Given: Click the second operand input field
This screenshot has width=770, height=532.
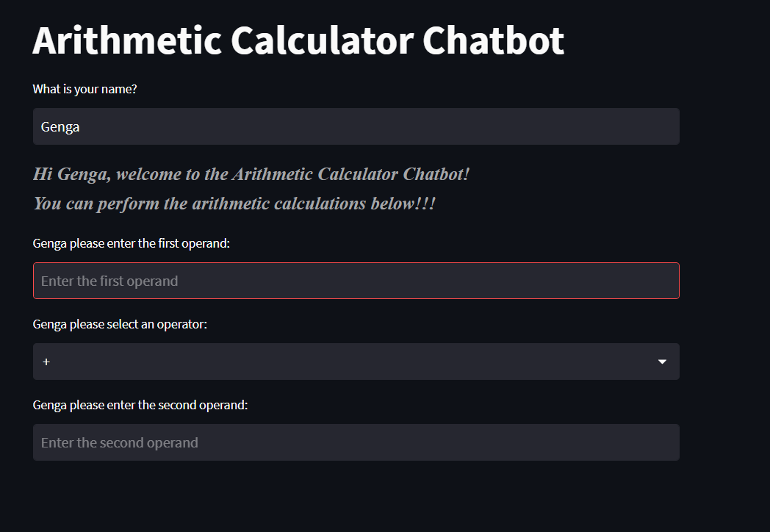Looking at the screenshot, I should [356, 442].
